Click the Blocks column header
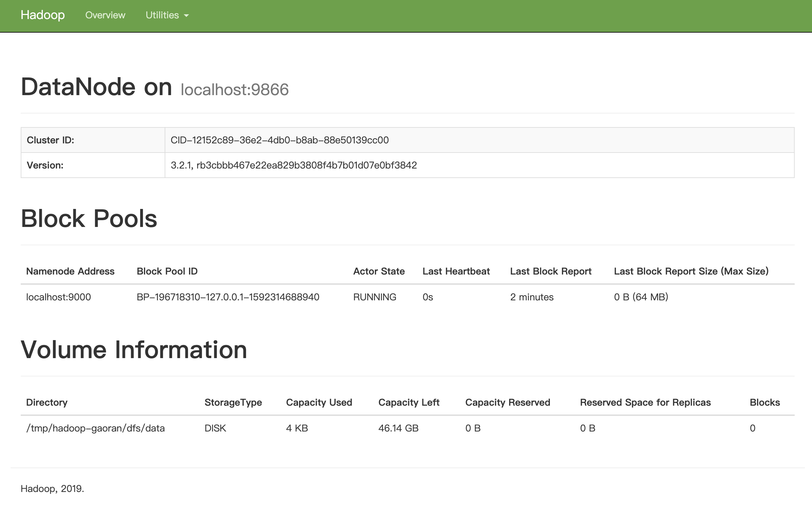Viewport: 812px width, 511px height. pos(764,402)
